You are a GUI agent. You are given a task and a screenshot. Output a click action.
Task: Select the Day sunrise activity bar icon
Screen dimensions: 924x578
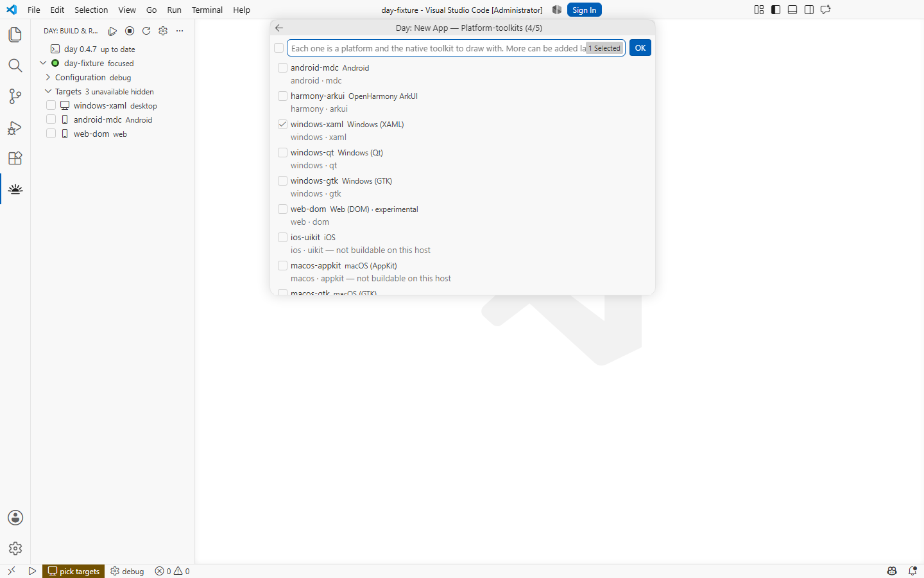15,189
